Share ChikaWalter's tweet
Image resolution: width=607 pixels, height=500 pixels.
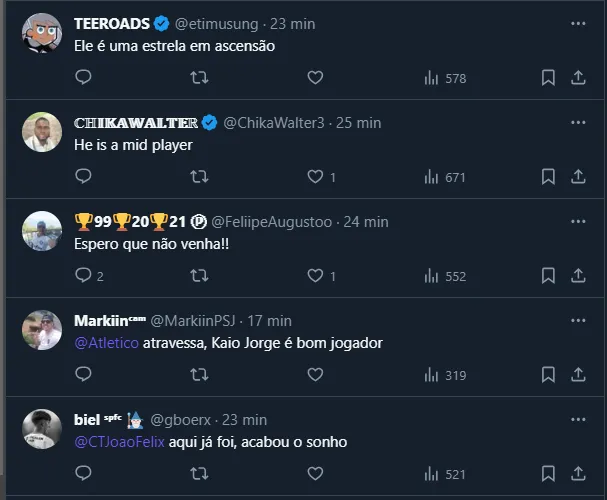(x=578, y=177)
